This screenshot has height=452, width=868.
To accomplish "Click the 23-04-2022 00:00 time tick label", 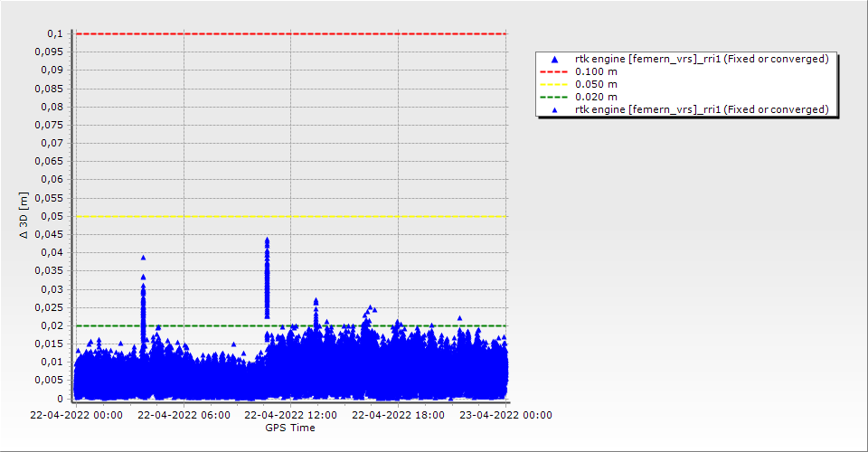I will click(x=505, y=415).
